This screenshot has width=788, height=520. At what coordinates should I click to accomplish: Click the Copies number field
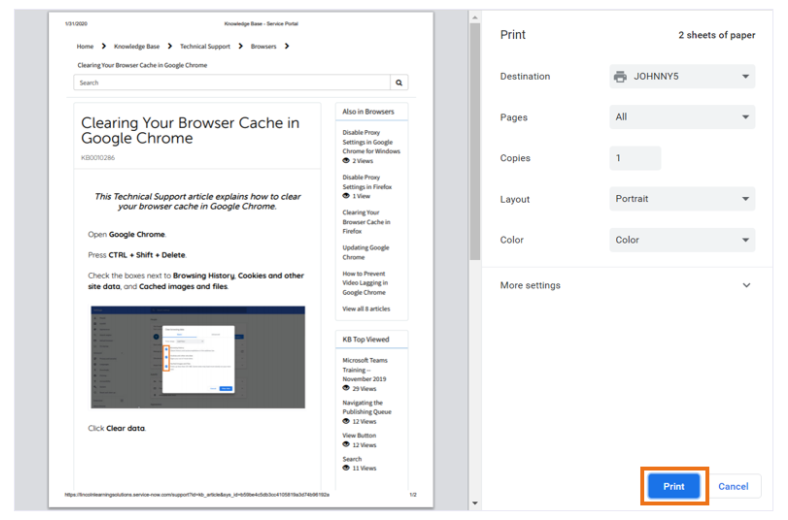coord(635,158)
